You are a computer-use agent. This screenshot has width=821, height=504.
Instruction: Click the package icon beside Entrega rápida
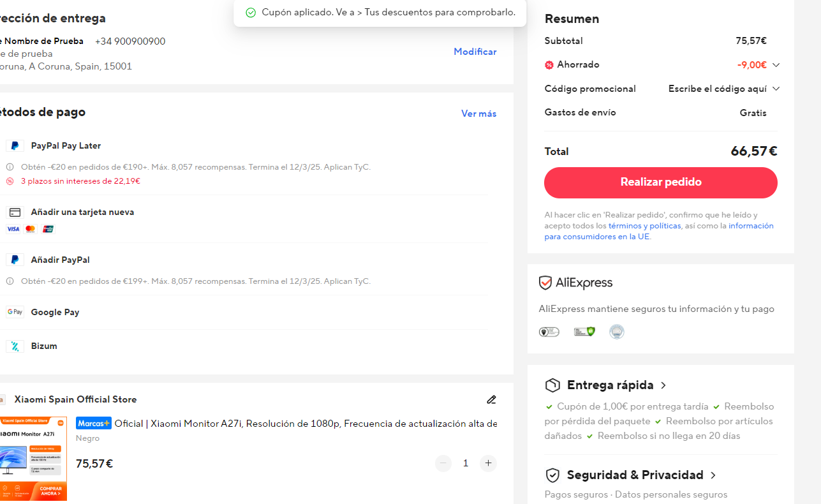[552, 385]
